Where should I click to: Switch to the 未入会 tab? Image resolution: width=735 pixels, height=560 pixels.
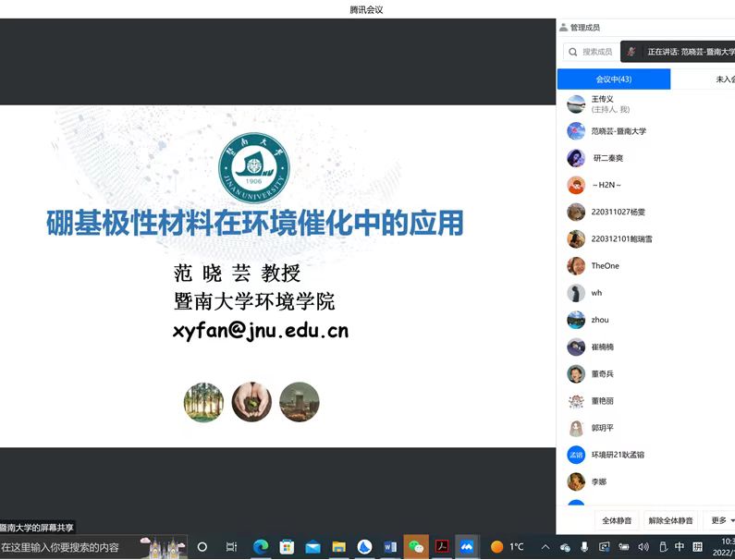coord(723,79)
